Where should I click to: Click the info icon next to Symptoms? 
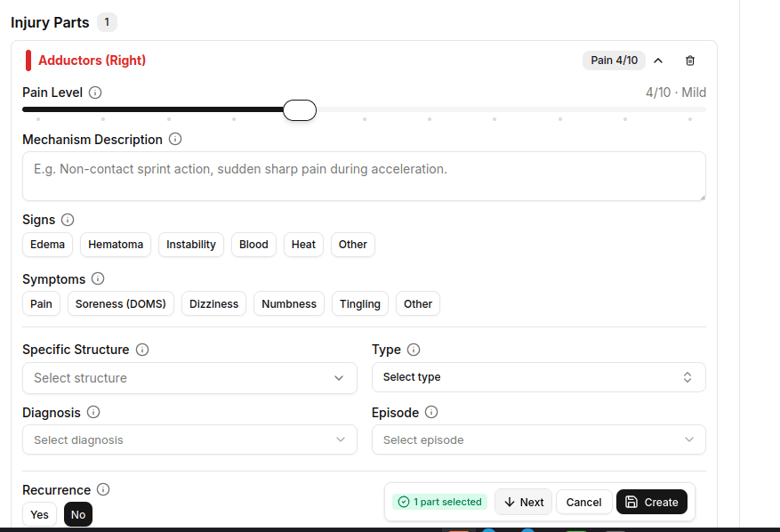98,278
